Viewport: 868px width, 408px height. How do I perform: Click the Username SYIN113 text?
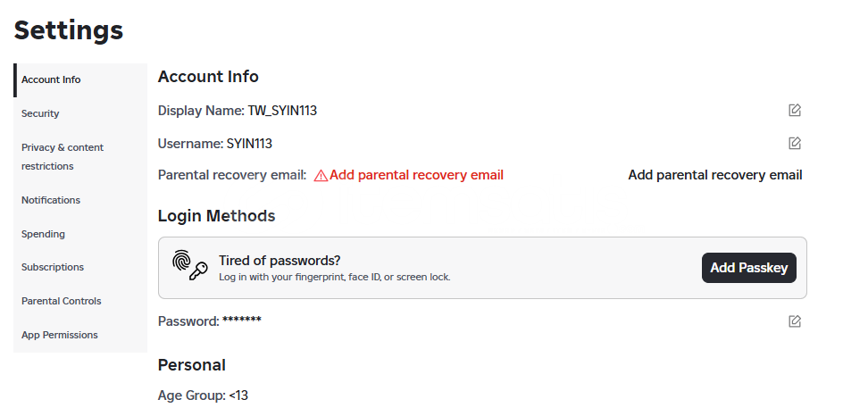tap(215, 144)
